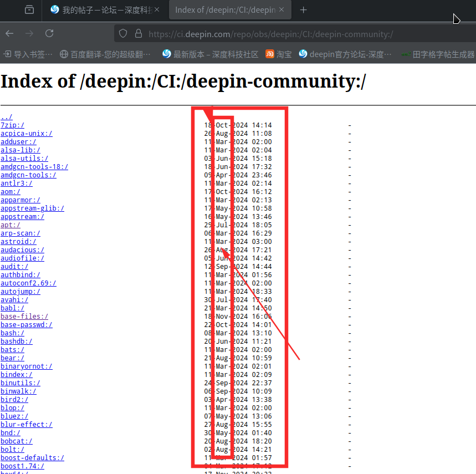Screen dimensions: 476x474
Task: Open the 'apparmor:/' directory link
Action: pyautogui.click(x=21, y=200)
